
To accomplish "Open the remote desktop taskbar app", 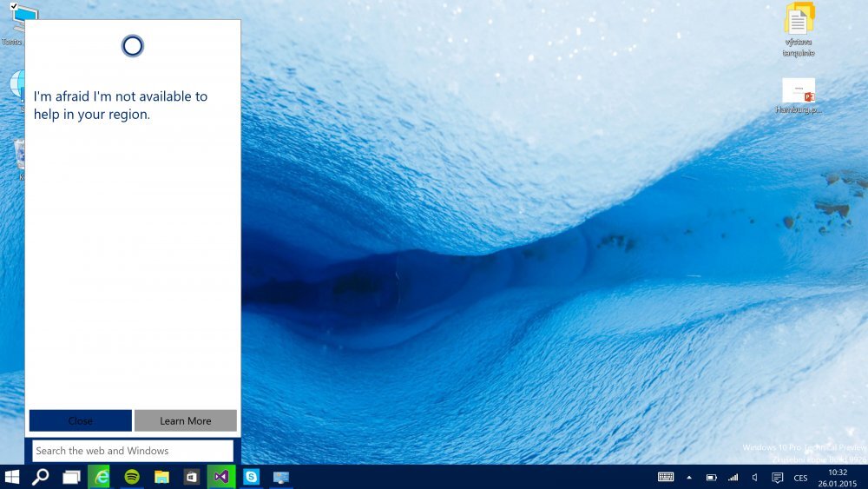I will pos(281,477).
